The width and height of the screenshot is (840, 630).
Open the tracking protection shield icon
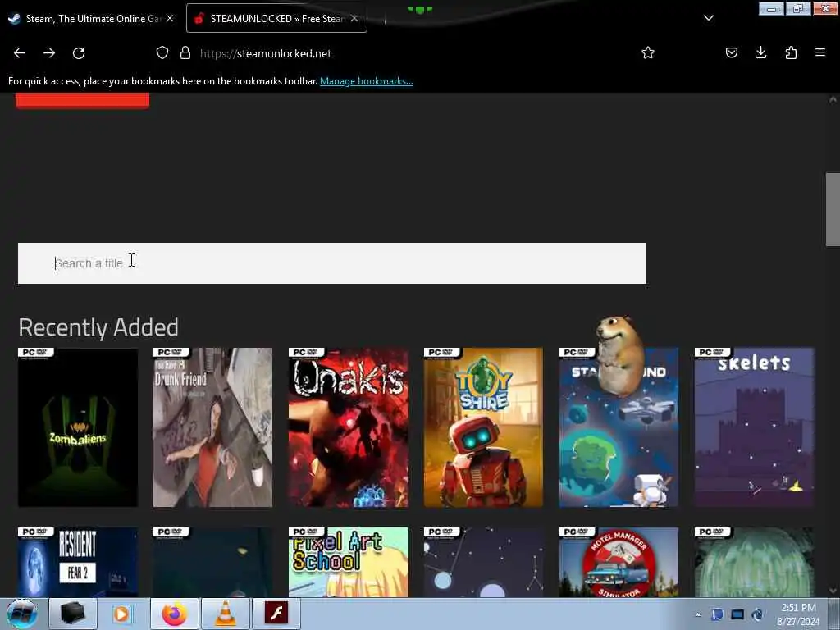point(162,53)
